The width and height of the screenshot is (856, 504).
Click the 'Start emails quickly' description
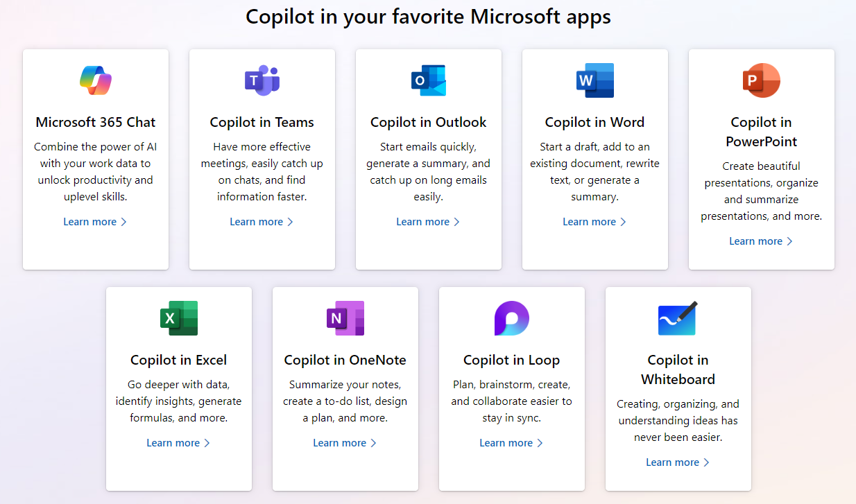pos(429,172)
